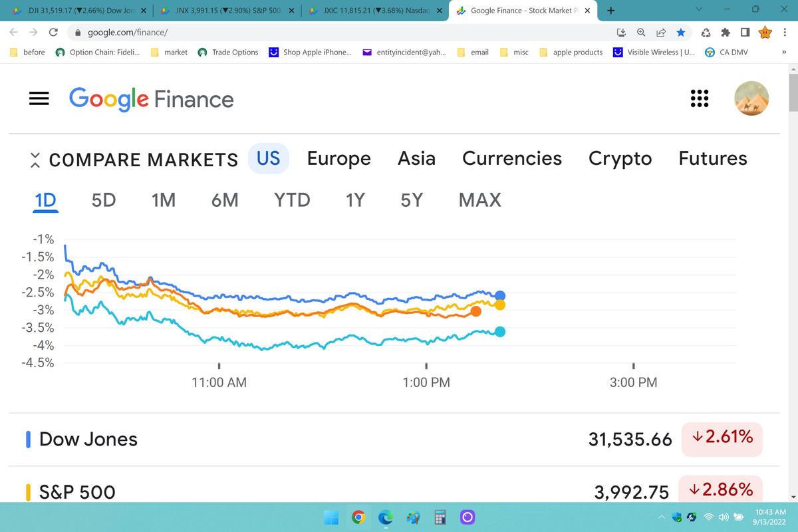Switch to the .INX S&P 500 tab
The image size is (798, 532).
227,11
